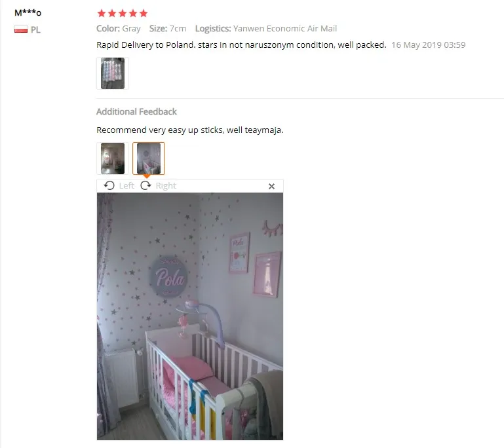Click the Color: Gray attribute
The width and height of the screenshot is (504, 448).
tap(119, 29)
